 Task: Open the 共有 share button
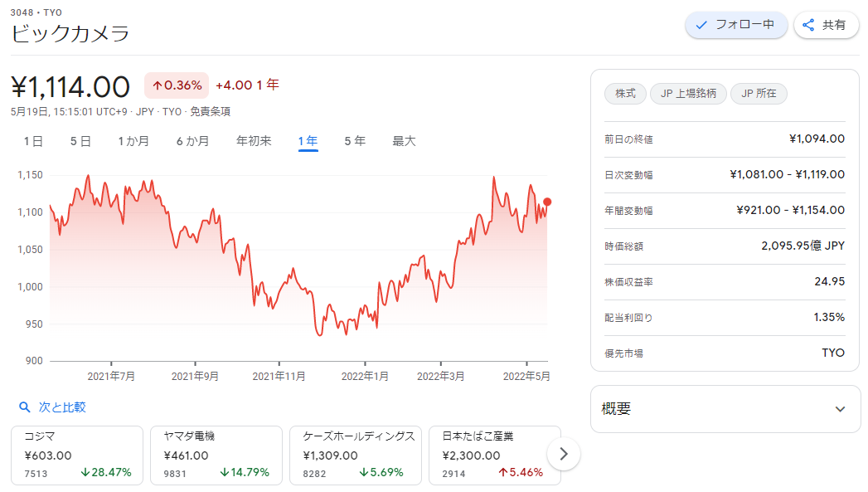tap(826, 25)
